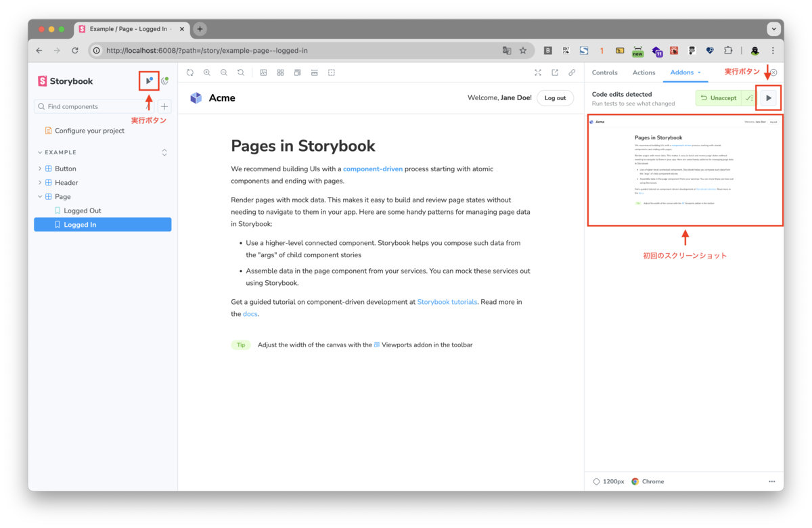Collapse the Page component tree
Image resolution: width=812 pixels, height=528 pixels.
(40, 197)
